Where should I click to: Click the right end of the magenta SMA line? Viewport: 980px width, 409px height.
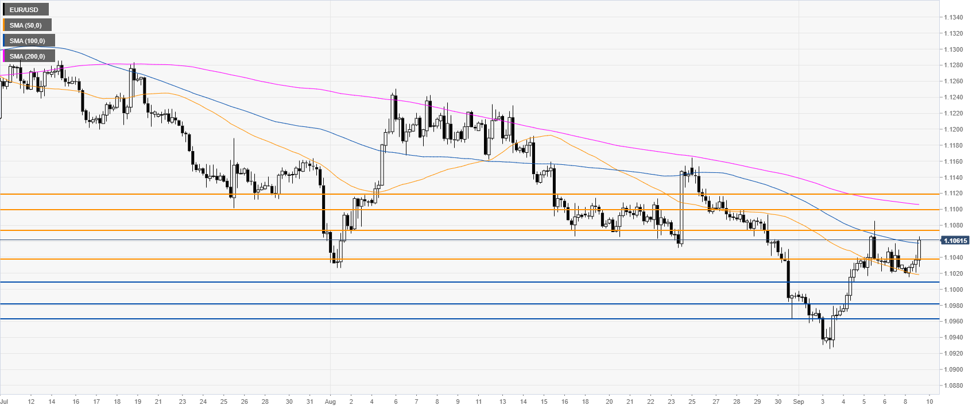[x=918, y=204]
